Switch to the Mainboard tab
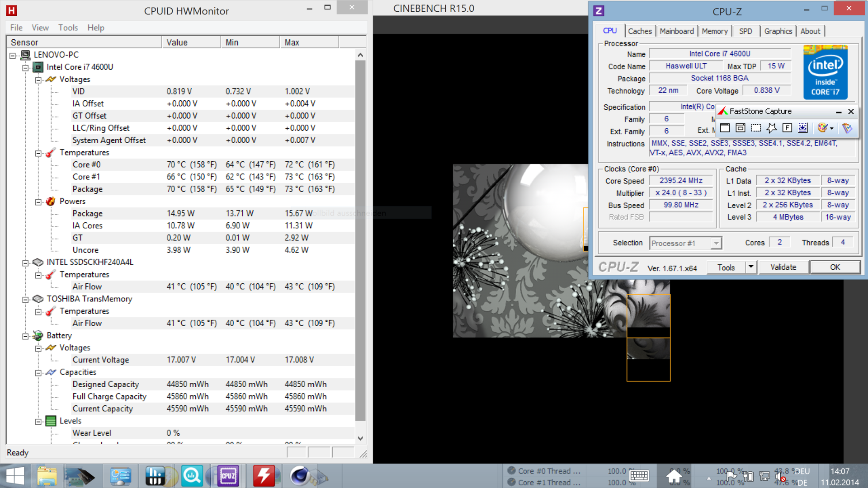Screen dimensions: 868x488 [x=676, y=31]
